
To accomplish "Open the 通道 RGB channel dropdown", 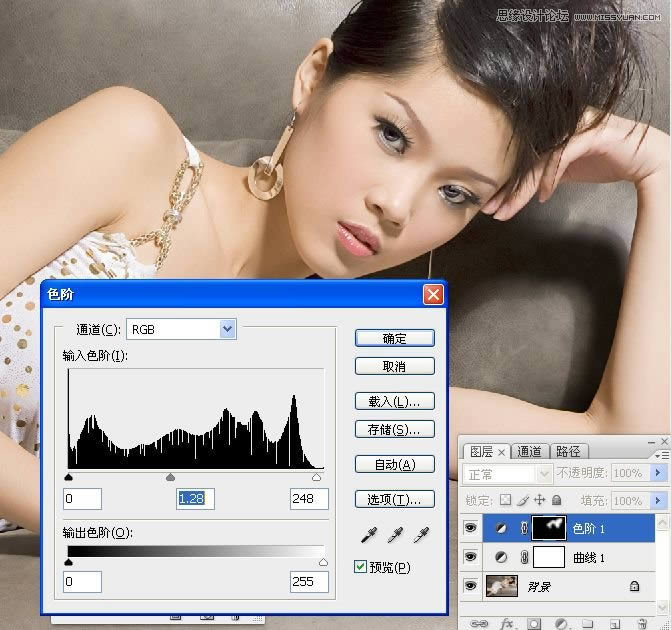I will [227, 328].
